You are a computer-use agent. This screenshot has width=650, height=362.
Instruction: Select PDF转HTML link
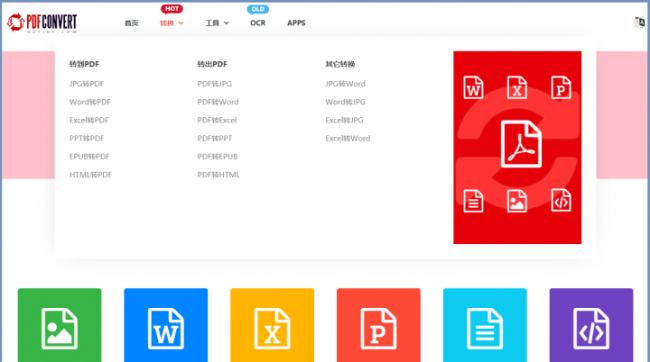(x=218, y=175)
